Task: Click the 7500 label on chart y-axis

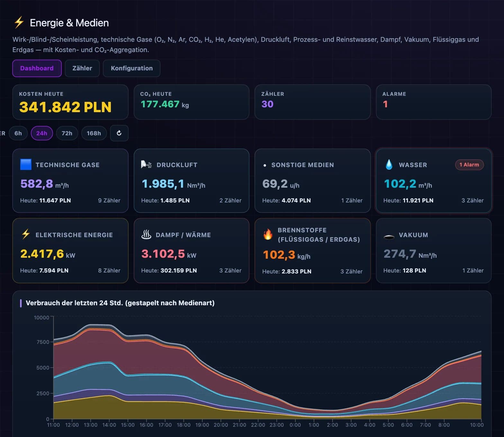Action: 43,342
